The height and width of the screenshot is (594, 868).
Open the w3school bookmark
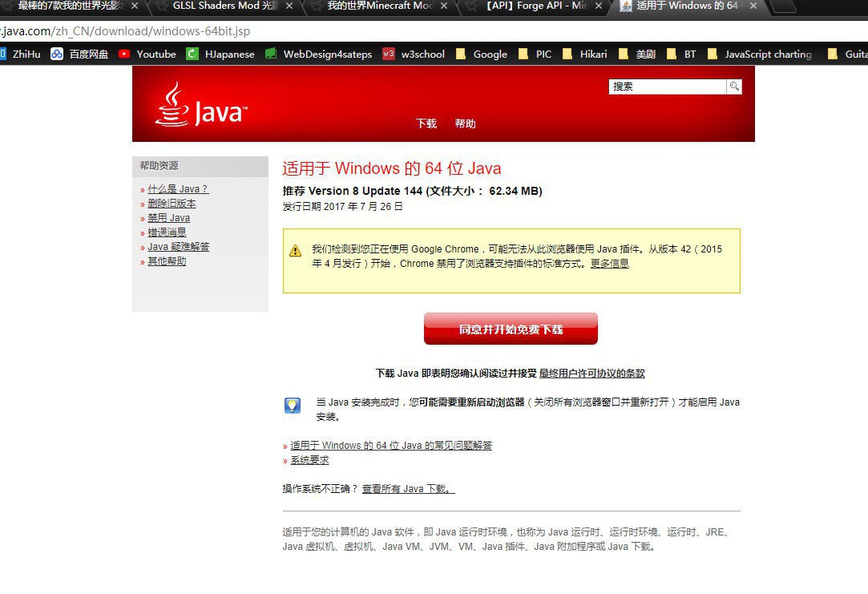tap(414, 55)
